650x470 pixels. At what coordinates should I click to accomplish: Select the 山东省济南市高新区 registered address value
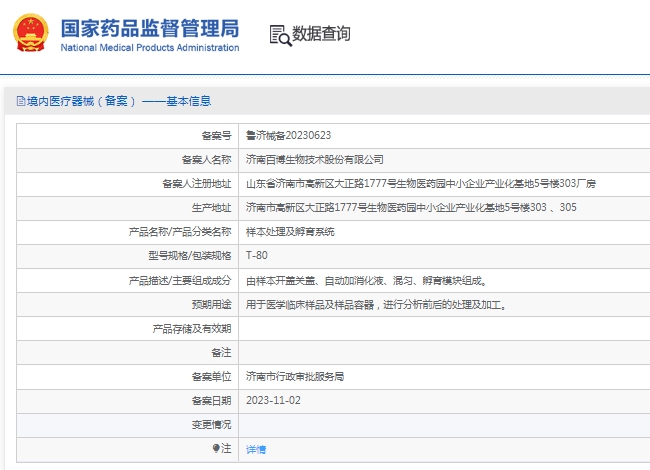(421, 184)
